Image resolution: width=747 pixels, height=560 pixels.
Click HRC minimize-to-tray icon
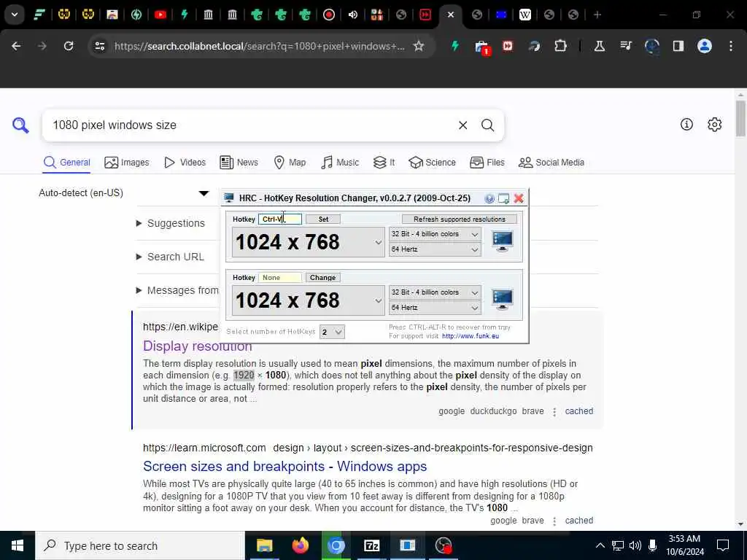click(x=503, y=198)
